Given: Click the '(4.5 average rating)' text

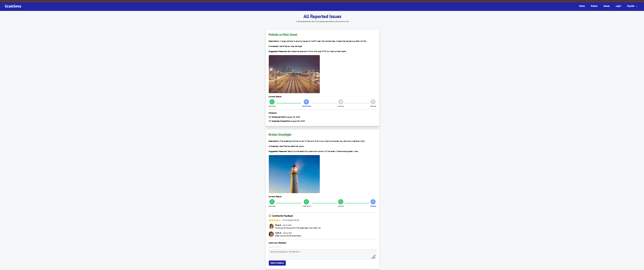Looking at the screenshot, I should 291,220.
